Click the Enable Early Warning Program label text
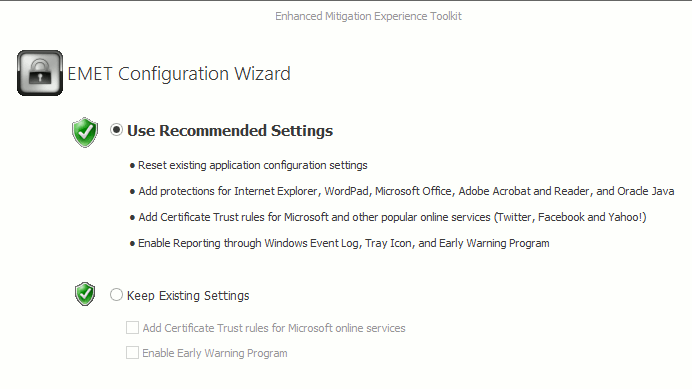692x389 pixels. (x=214, y=353)
